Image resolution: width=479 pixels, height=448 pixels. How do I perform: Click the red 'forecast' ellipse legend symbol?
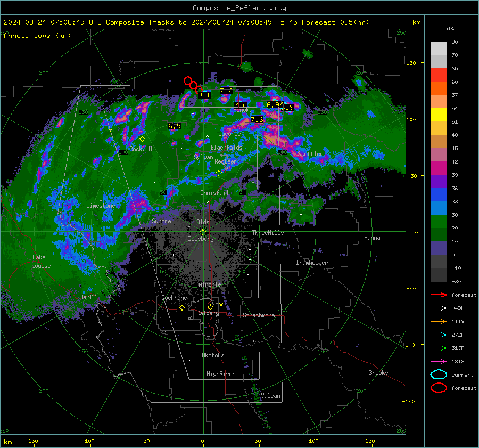tap(439, 388)
